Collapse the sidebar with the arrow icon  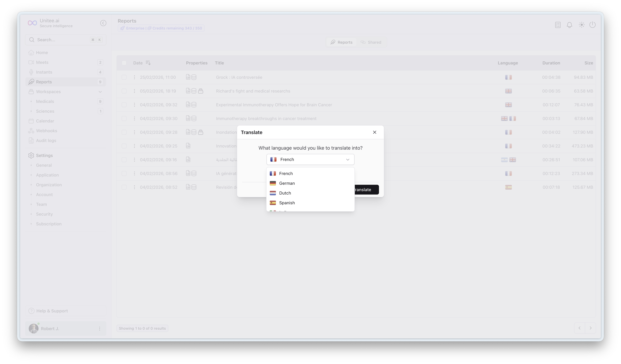pos(103,23)
